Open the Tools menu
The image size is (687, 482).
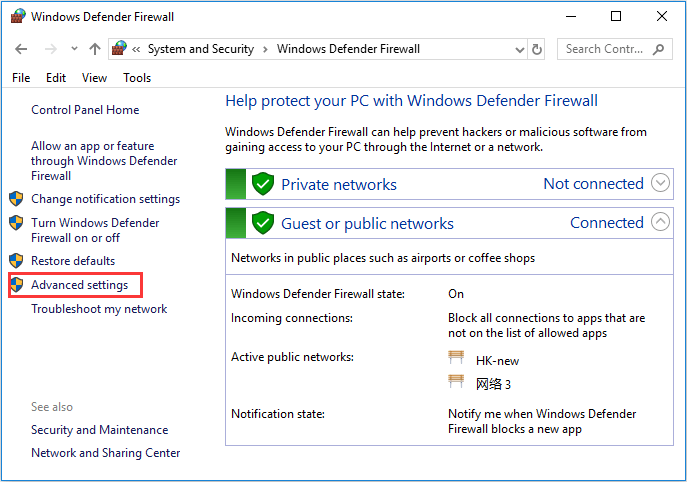137,78
